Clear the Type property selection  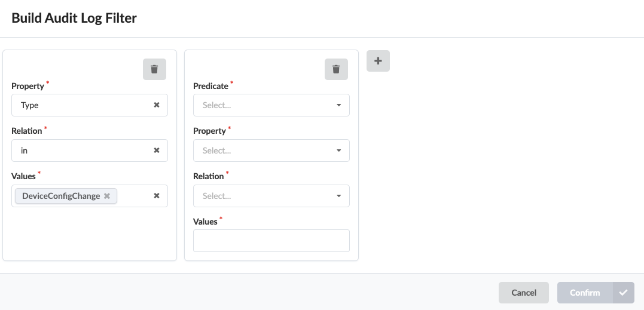157,105
